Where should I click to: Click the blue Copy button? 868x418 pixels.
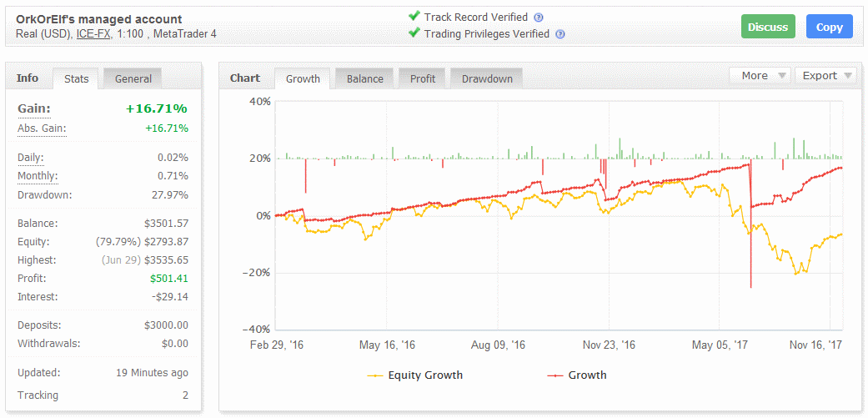pos(829,27)
